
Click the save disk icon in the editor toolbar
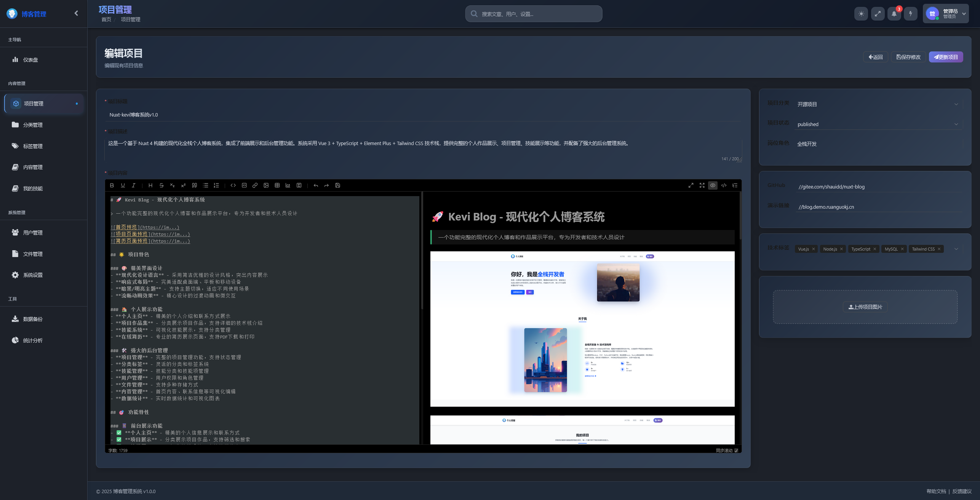(x=337, y=185)
